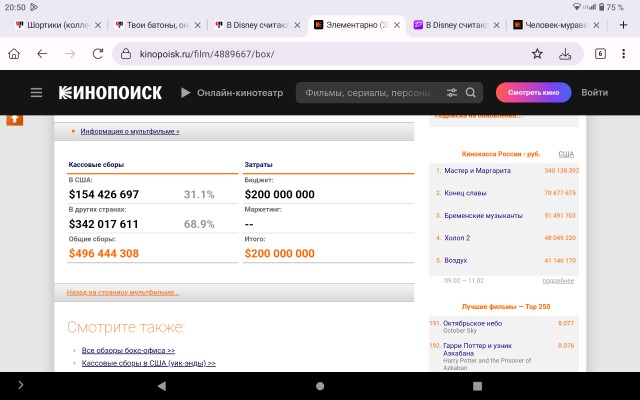This screenshot has height=400, width=640.
Task: Go back with the browser back arrow
Action: point(42,54)
